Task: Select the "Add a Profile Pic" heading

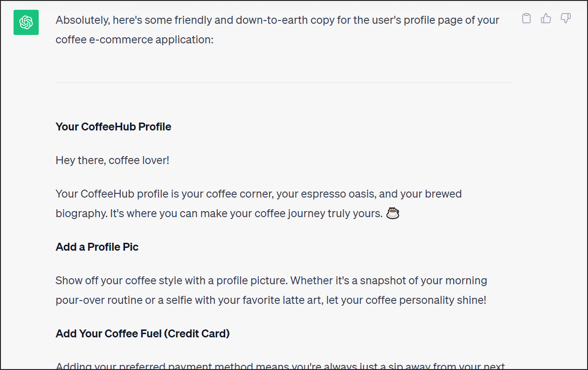Action: [97, 247]
